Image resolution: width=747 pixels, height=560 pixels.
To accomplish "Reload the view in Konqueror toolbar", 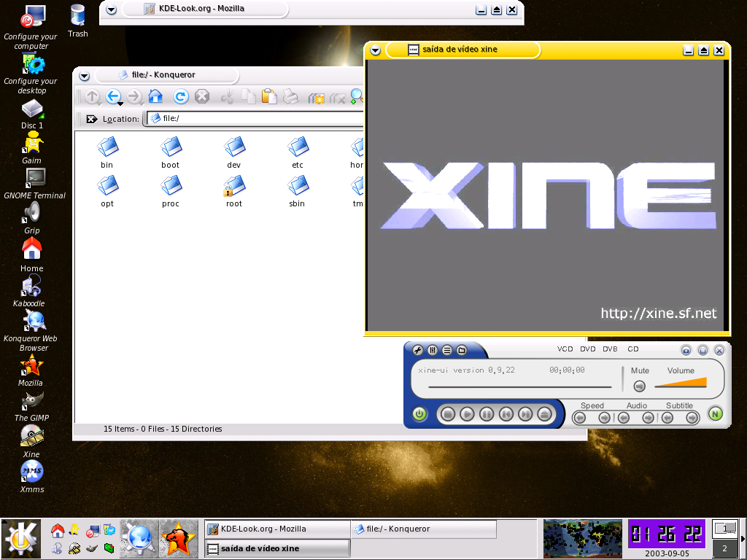I will click(181, 97).
